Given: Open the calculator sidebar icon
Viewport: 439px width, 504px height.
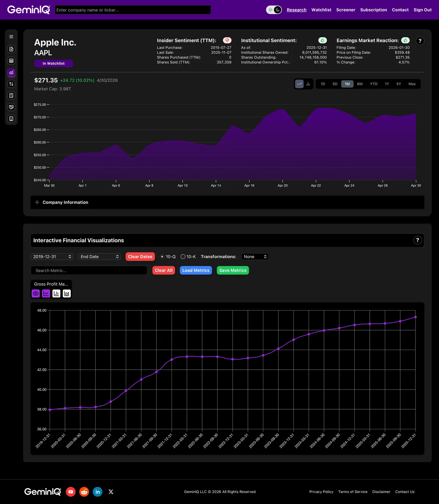Looking at the screenshot, I should pos(11,95).
